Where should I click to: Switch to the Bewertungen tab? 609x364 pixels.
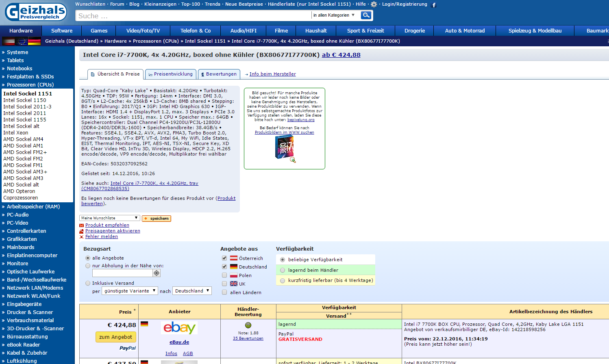(219, 74)
